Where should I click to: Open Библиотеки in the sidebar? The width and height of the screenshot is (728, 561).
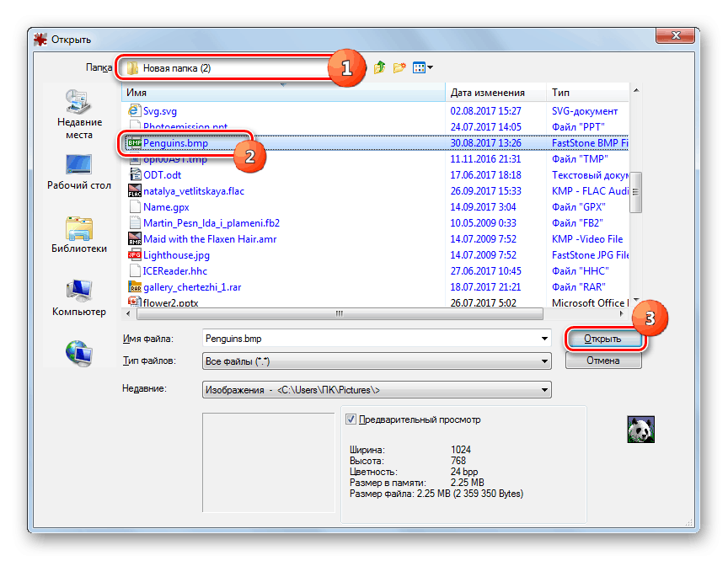[x=79, y=235]
